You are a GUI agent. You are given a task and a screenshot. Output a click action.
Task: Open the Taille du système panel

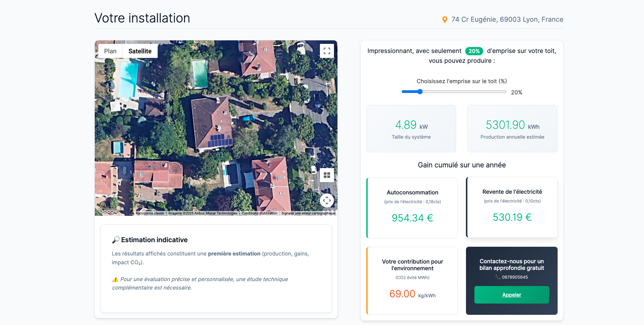[x=411, y=128]
